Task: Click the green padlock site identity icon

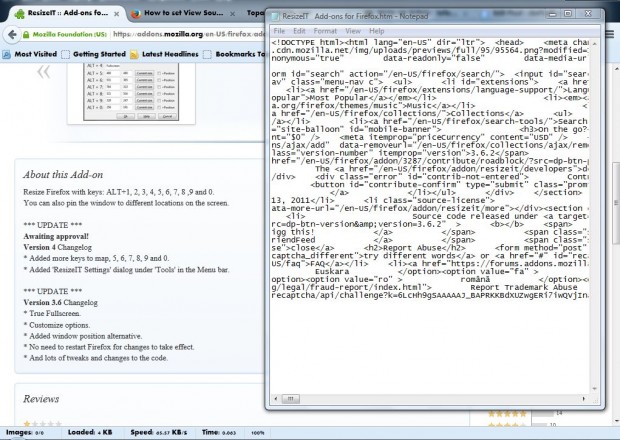Action: pos(26,35)
